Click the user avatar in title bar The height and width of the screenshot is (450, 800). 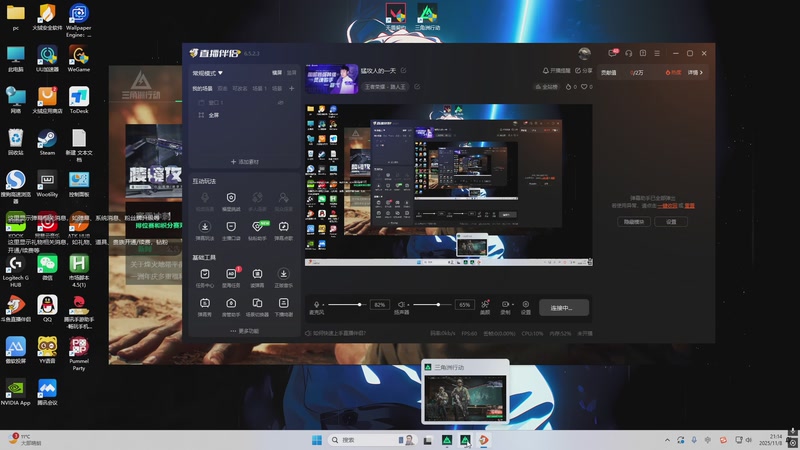[585, 53]
